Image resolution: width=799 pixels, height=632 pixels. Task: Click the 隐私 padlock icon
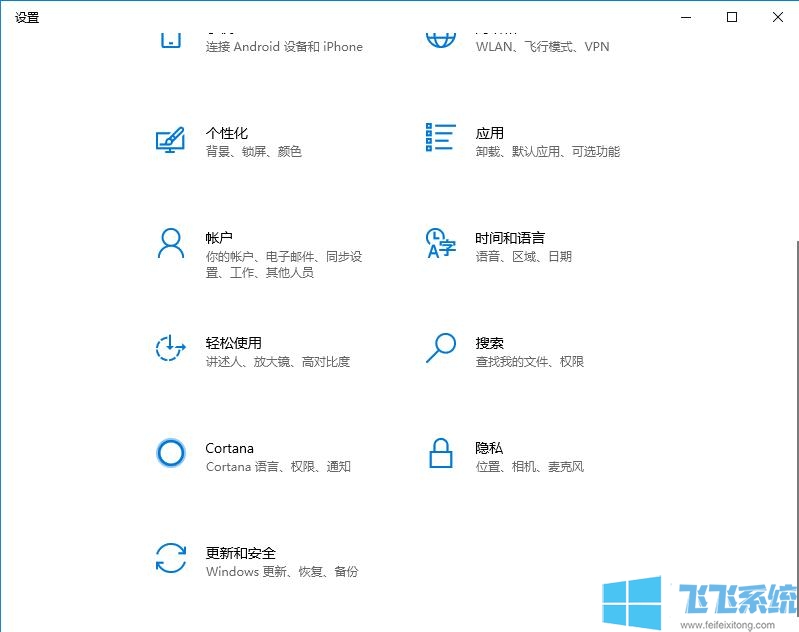(x=440, y=453)
